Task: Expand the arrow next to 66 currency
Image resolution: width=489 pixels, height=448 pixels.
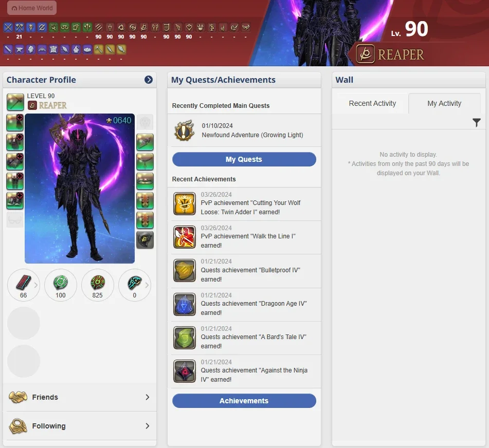Action: tap(36, 285)
